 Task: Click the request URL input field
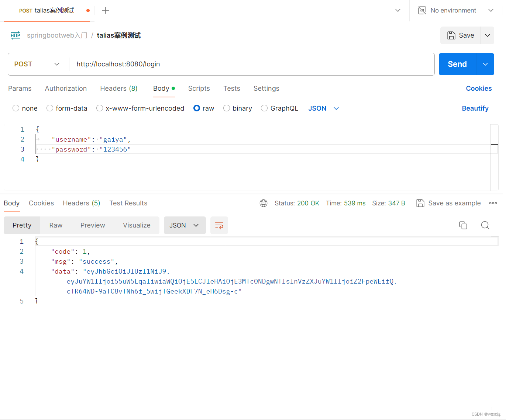252,64
